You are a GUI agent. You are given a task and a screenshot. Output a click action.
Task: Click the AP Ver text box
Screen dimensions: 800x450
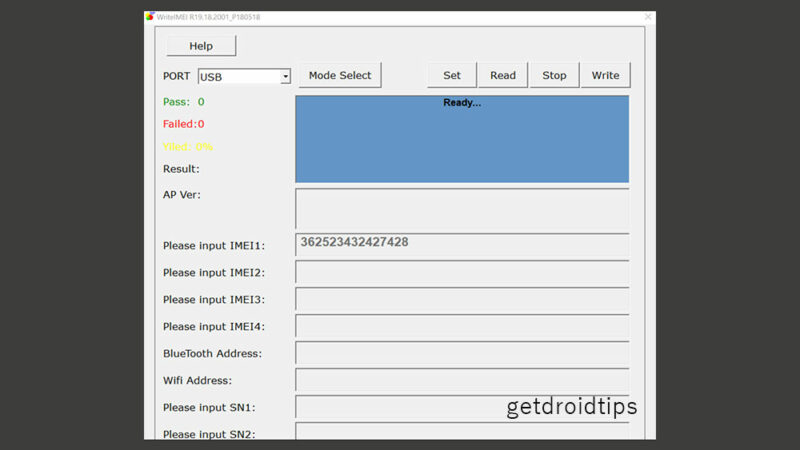pos(462,209)
